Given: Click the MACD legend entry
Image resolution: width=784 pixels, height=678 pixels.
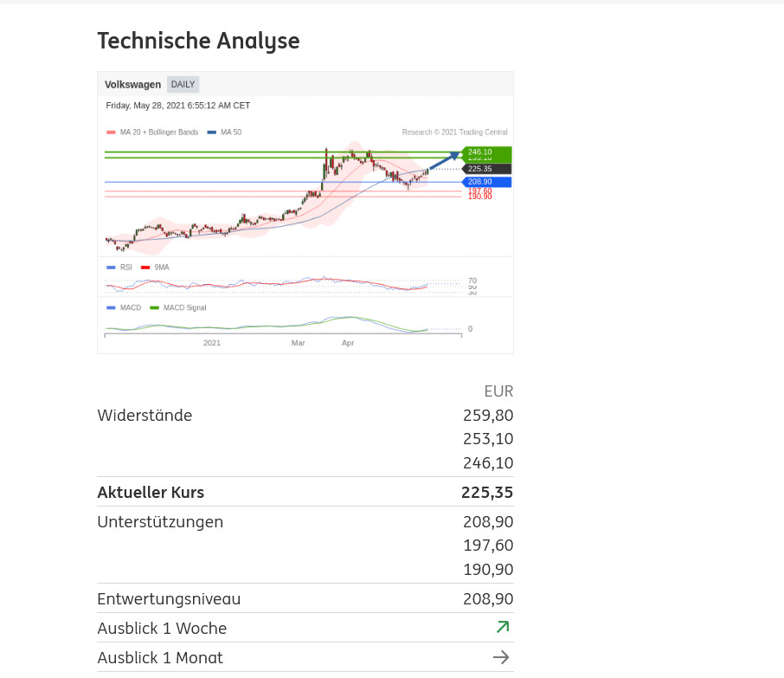Looking at the screenshot, I should point(125,307).
